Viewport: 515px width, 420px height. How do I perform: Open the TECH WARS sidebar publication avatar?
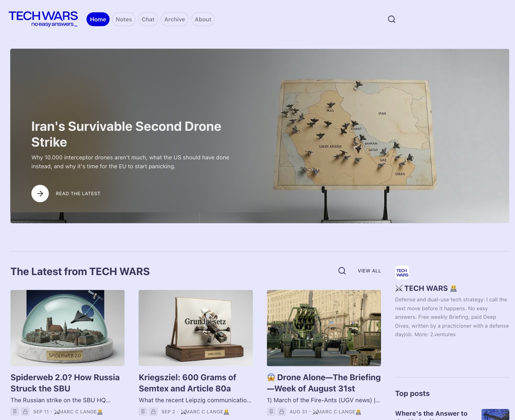pyautogui.click(x=402, y=272)
